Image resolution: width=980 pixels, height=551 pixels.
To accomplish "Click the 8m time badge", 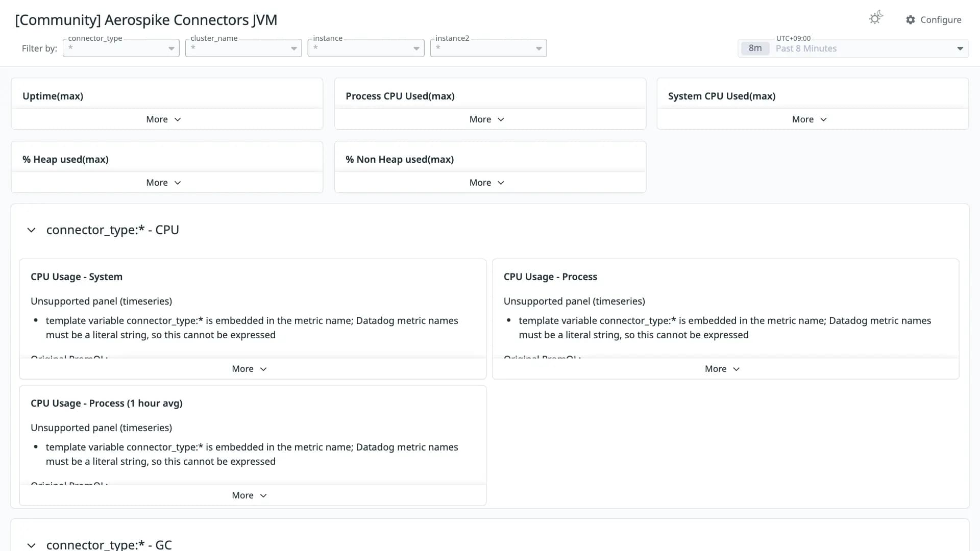I will tap(755, 48).
